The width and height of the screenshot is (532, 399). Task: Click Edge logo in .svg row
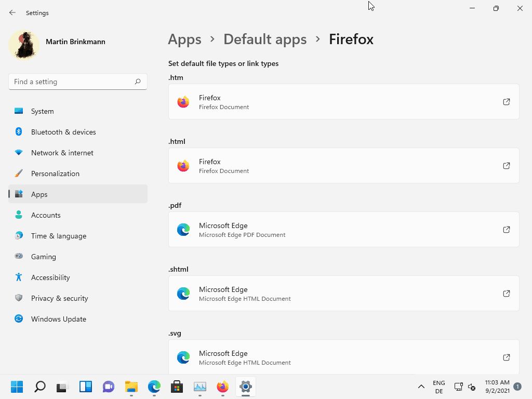click(183, 357)
